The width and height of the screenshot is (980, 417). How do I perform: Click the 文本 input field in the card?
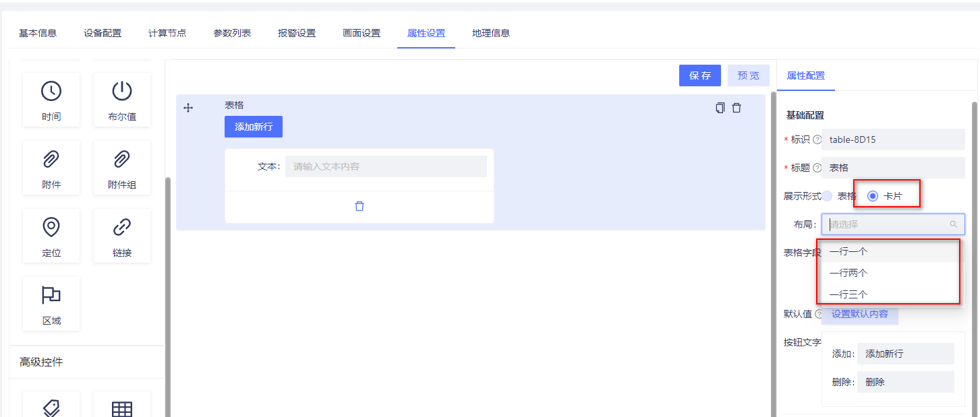pos(386,166)
